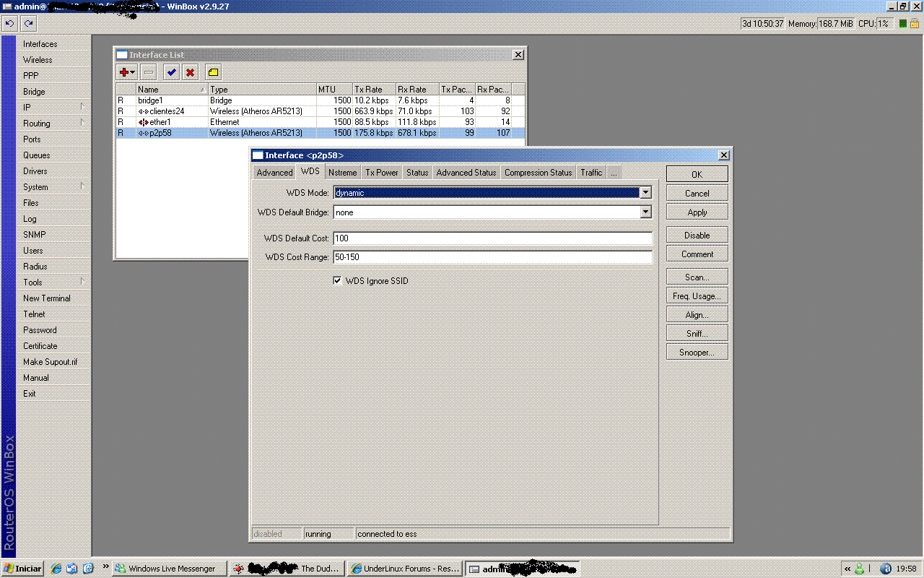
Task: Click the OK button
Action: coord(697,175)
